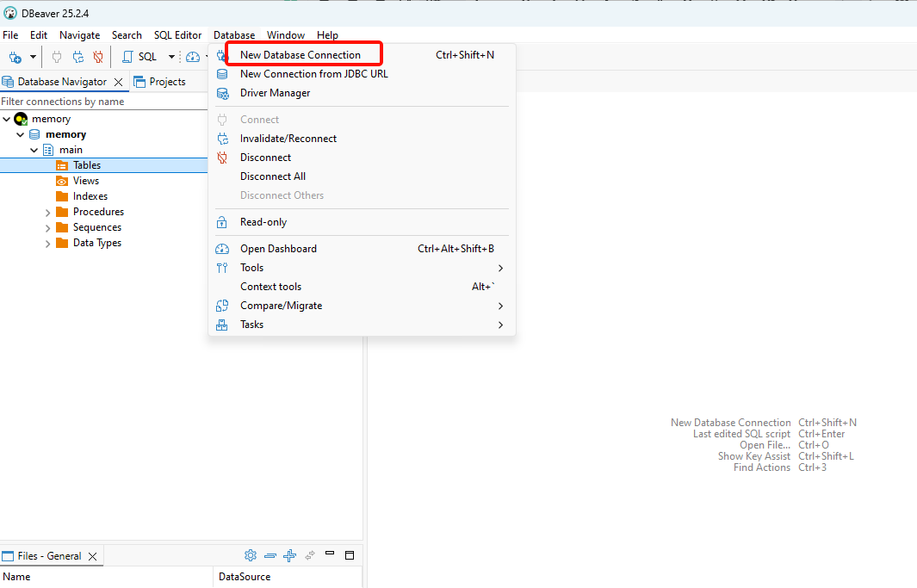Viewport: 917px width, 588px height.
Task: Expand the Sequences folder node
Action: 48,227
